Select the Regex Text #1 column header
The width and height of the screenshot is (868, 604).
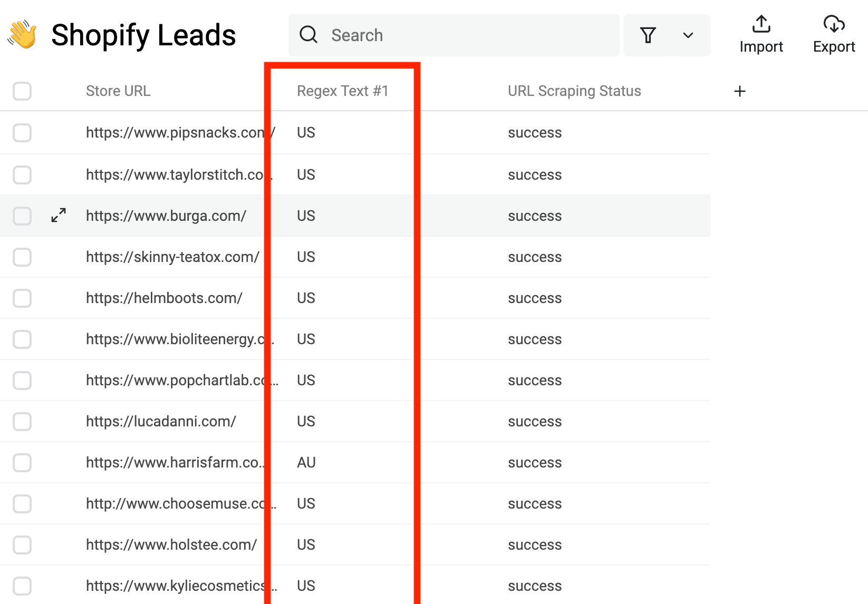pyautogui.click(x=343, y=91)
